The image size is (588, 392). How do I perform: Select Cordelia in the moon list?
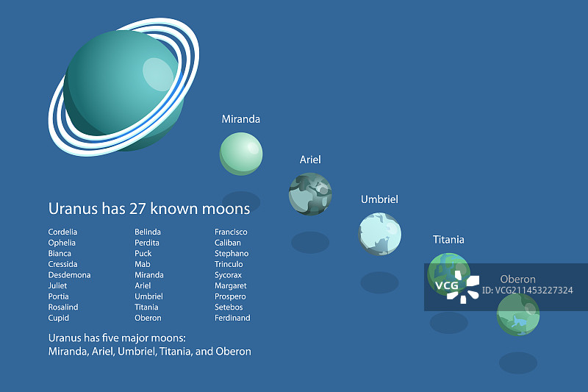pos(62,232)
